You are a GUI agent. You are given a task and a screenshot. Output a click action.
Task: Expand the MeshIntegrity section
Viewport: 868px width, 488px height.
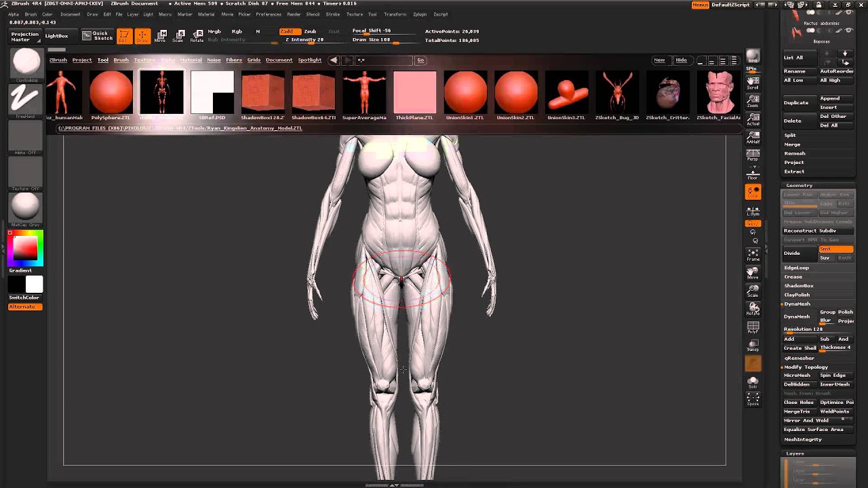[803, 439]
